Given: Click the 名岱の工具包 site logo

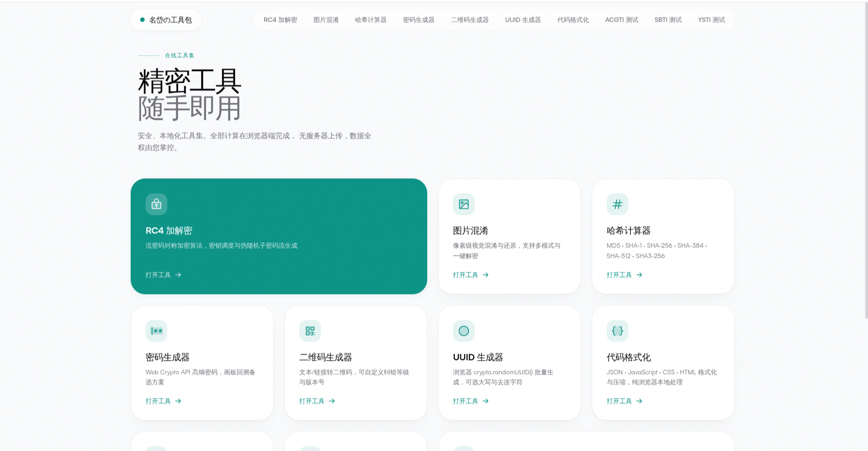Looking at the screenshot, I should click(166, 20).
